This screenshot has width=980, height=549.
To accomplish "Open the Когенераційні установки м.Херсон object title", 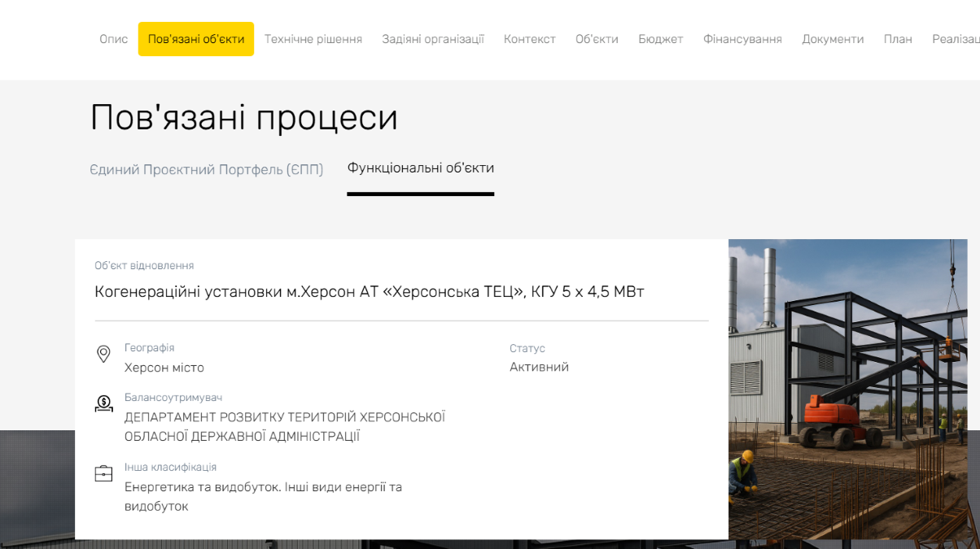I will (370, 291).
